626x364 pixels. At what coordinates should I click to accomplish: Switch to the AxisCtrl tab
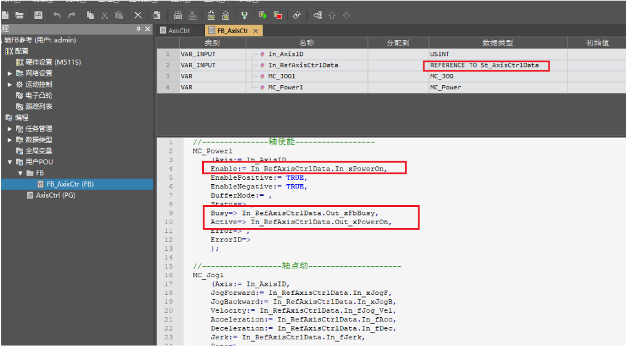(x=179, y=30)
